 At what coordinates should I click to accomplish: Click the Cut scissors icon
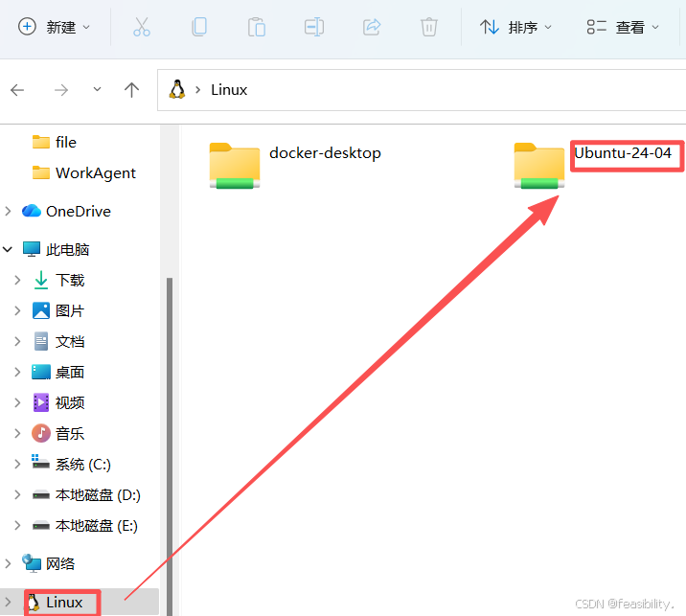141,27
